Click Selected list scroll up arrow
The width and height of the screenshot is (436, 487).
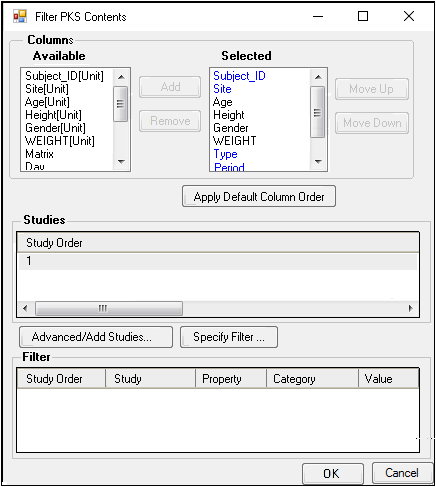pyautogui.click(x=318, y=77)
